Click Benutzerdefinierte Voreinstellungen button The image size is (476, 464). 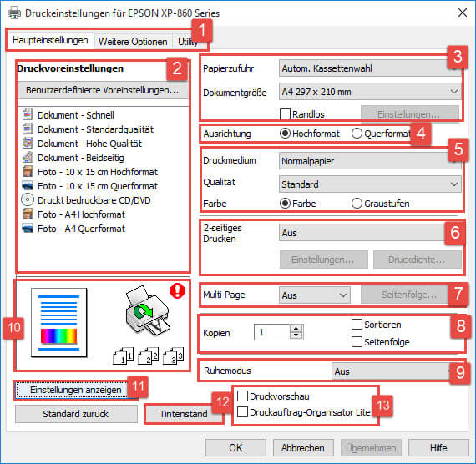pos(103,90)
